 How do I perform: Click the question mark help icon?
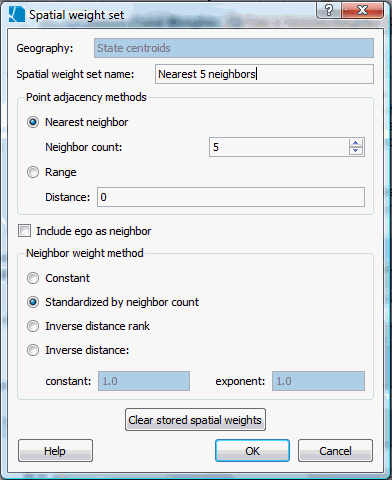pos(329,10)
